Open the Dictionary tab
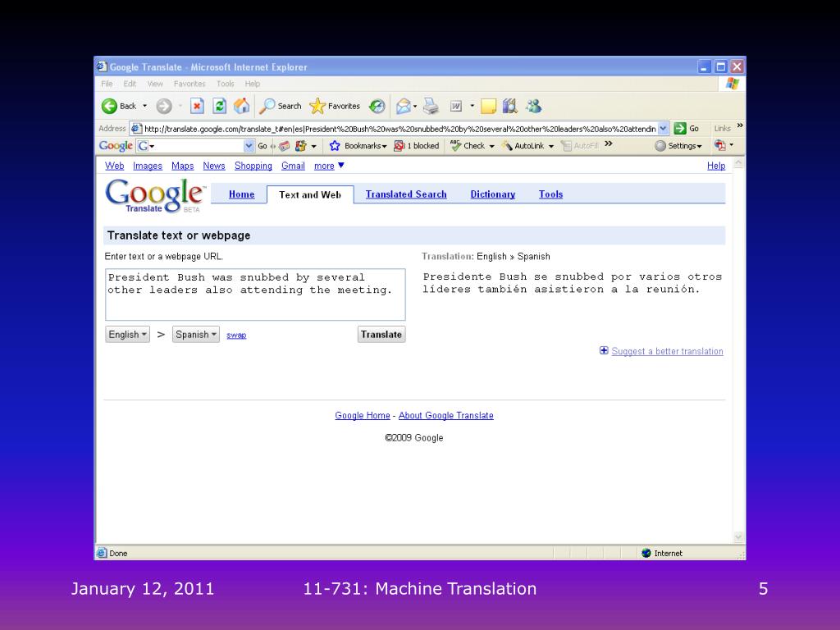Screen dimensions: 840x630 click(x=493, y=194)
